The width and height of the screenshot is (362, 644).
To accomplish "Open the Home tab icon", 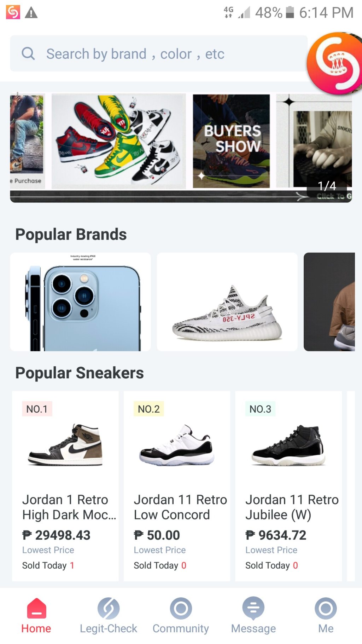I will [36, 609].
